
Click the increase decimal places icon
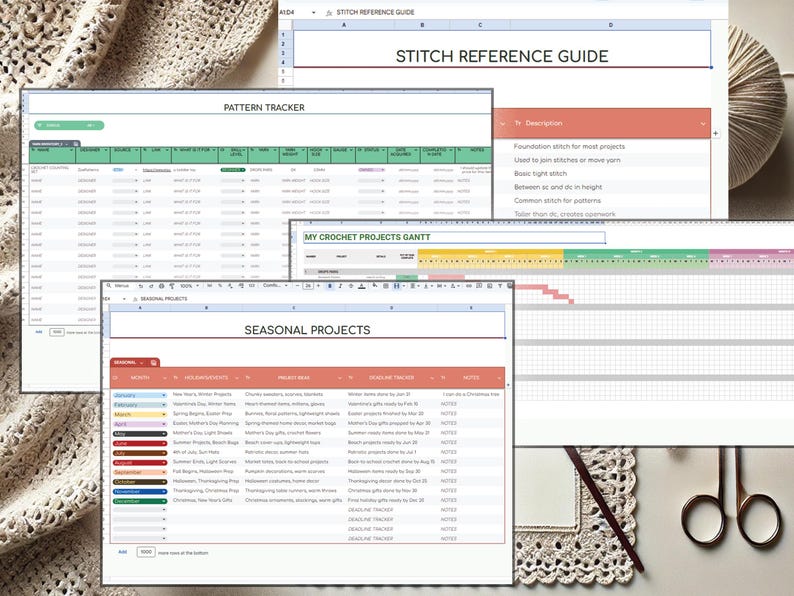[x=241, y=286]
